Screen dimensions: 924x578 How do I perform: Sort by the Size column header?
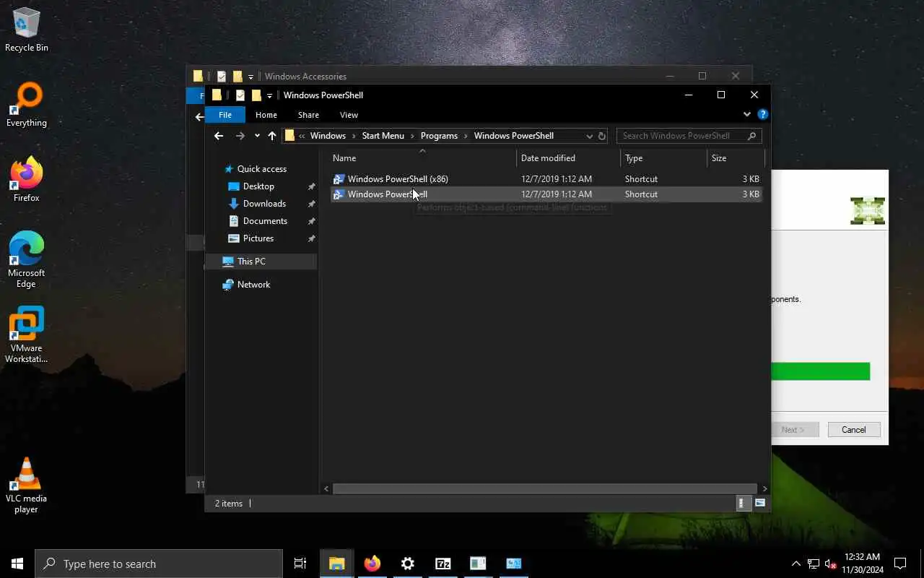[736, 158]
